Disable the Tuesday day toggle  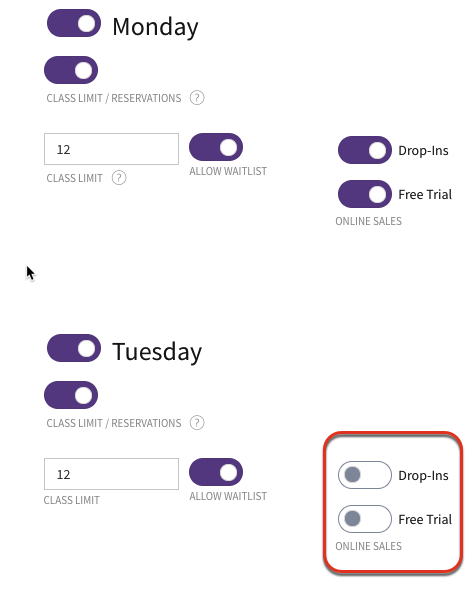tap(74, 348)
